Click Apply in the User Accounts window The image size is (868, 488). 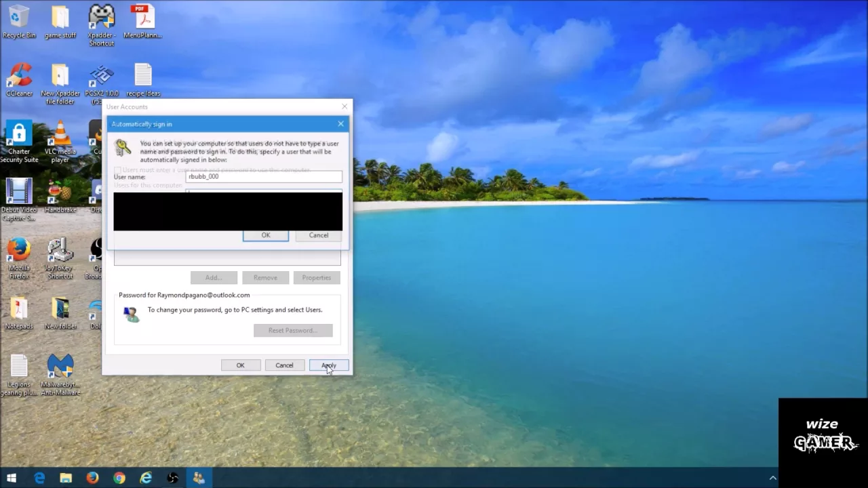[329, 365]
